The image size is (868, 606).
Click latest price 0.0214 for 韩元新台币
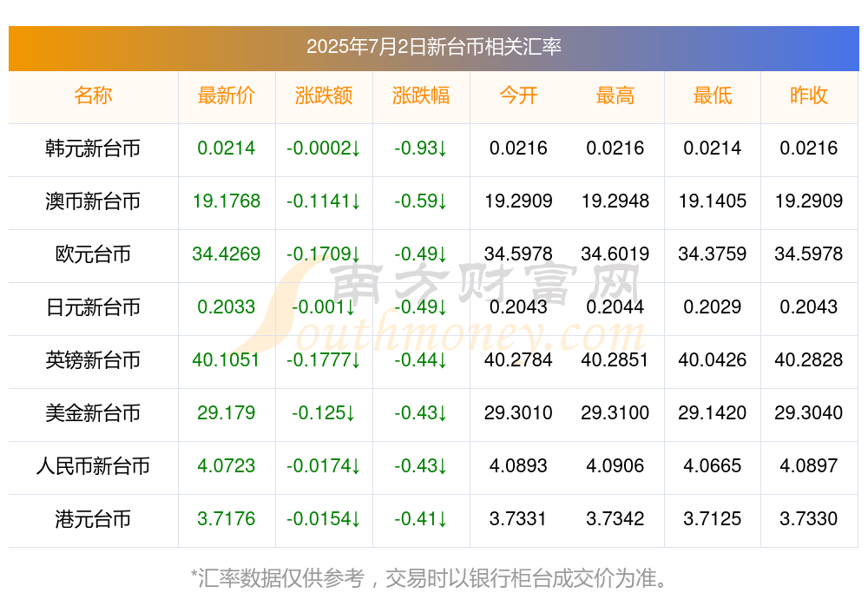pos(227,148)
